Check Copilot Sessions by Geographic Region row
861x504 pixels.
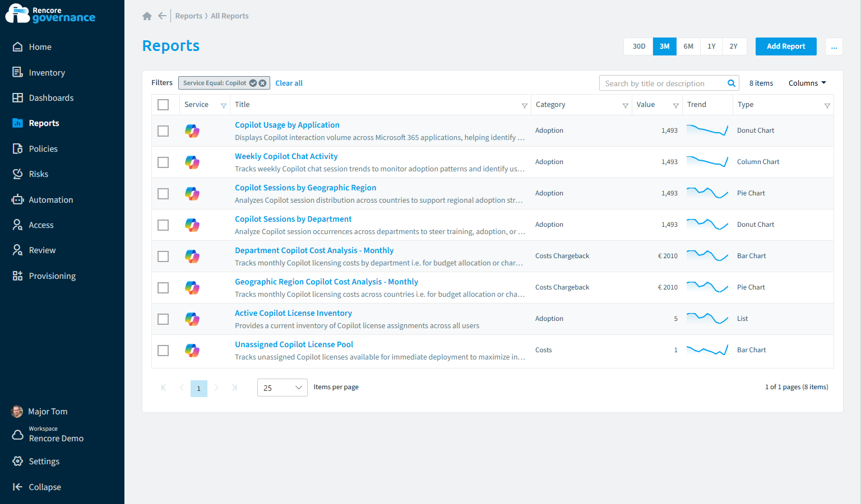pyautogui.click(x=163, y=194)
